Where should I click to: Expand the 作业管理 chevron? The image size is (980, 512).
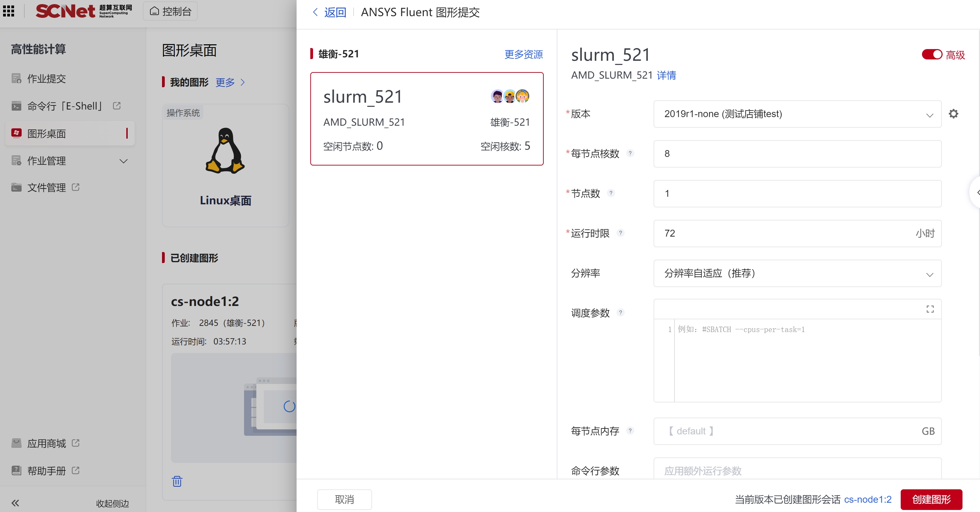[123, 161]
